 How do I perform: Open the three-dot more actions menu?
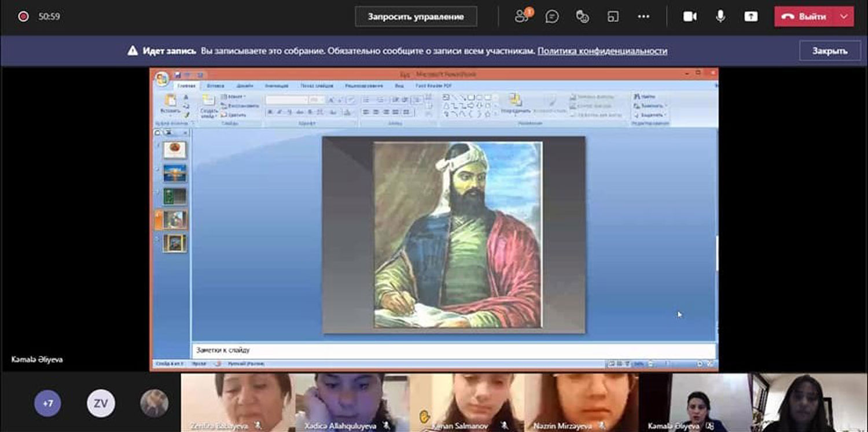643,17
